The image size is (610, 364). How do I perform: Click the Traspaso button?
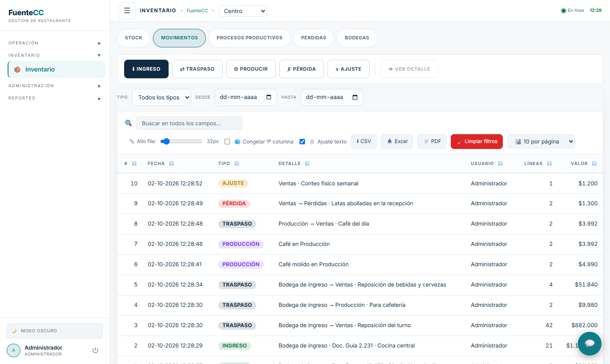[197, 69]
